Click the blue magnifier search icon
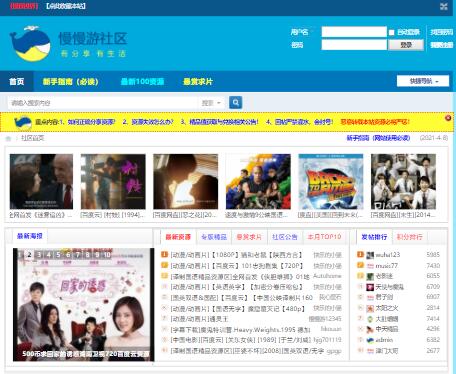This screenshot has height=374, width=456. pos(235,103)
